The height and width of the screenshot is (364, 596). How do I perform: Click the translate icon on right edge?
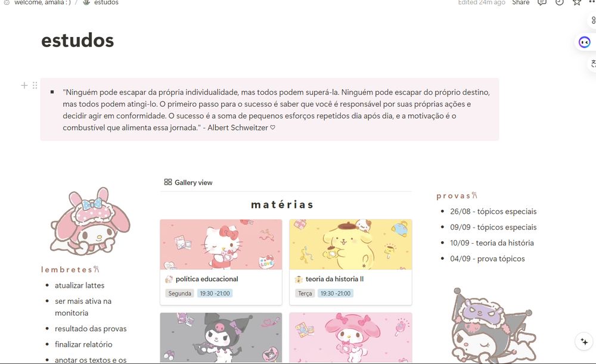(593, 64)
